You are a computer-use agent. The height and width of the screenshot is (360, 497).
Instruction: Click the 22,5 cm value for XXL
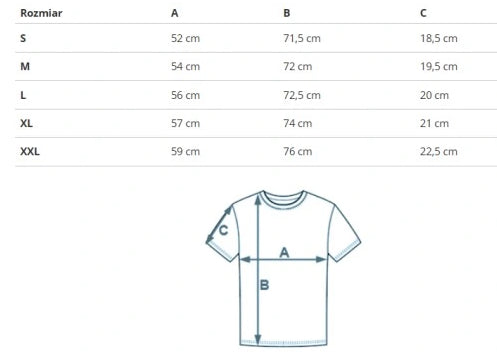(x=439, y=152)
